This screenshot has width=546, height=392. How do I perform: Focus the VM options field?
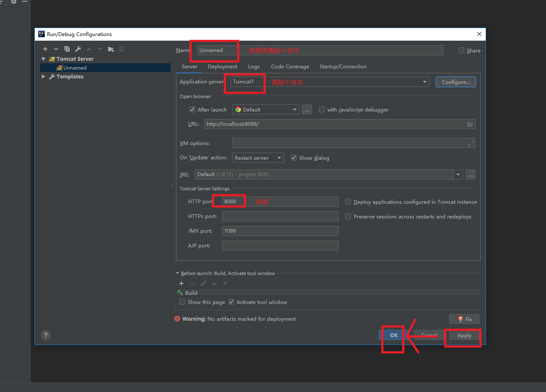(354, 143)
